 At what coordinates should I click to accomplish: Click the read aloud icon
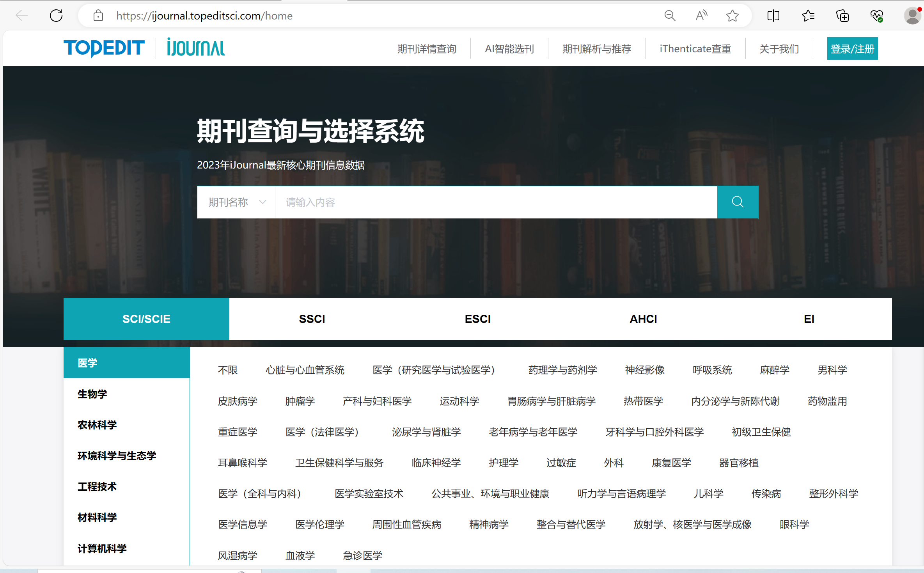(701, 16)
